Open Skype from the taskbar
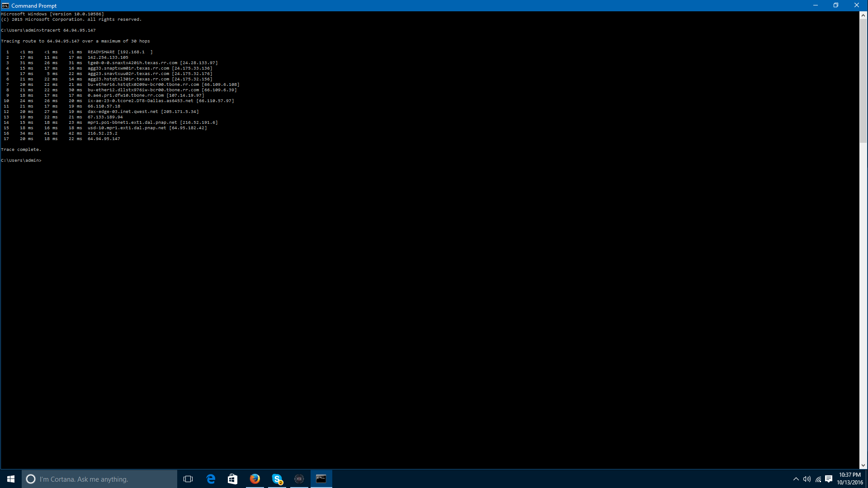Image resolution: width=868 pixels, height=488 pixels. click(x=277, y=479)
